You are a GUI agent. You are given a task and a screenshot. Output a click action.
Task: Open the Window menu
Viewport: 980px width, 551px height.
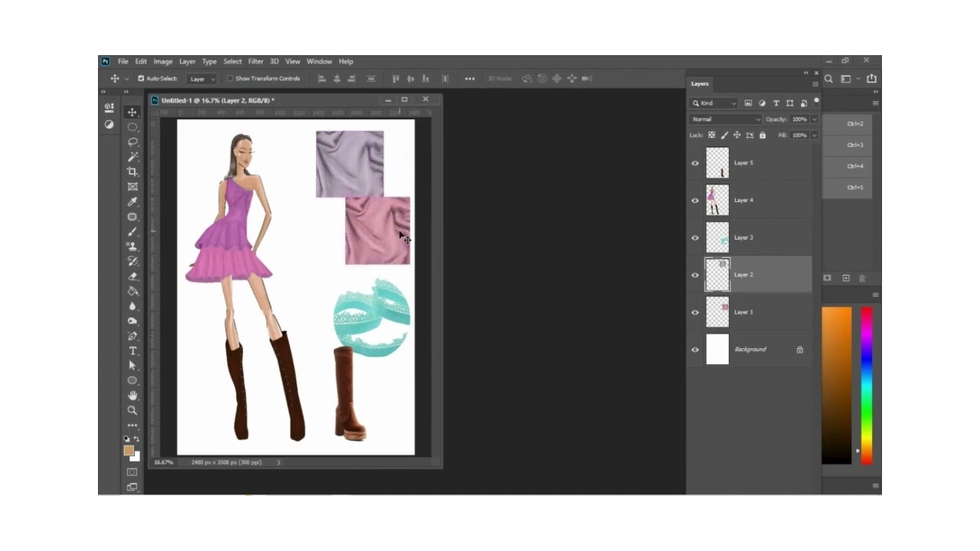pos(319,61)
